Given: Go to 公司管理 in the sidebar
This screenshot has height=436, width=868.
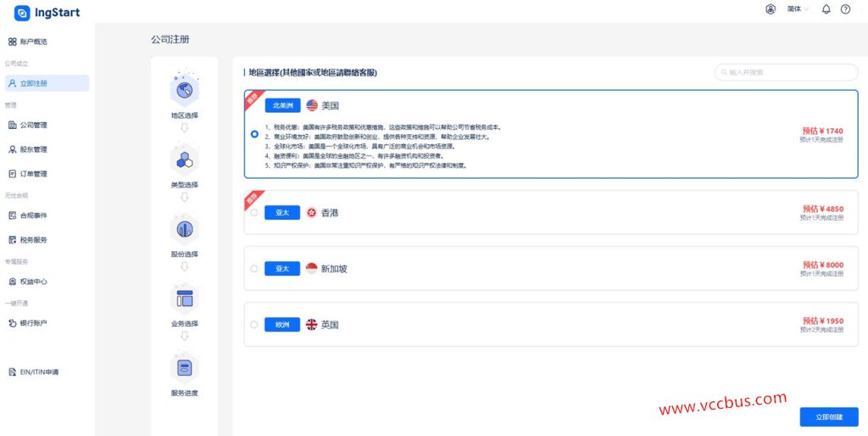Looking at the screenshot, I should point(34,126).
